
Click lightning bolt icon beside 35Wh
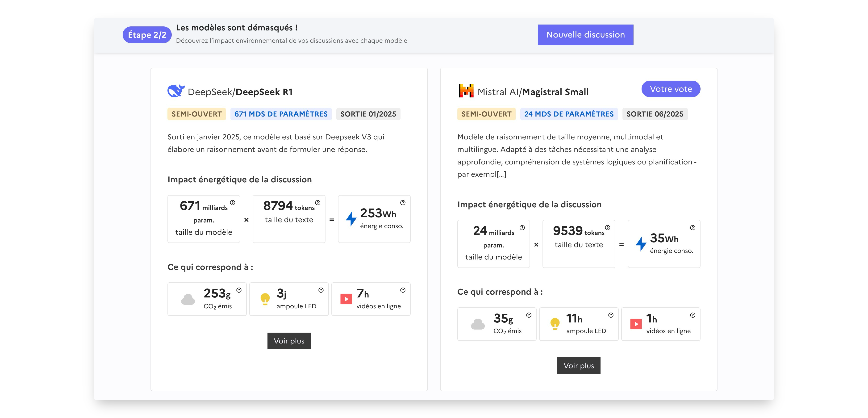(x=641, y=244)
